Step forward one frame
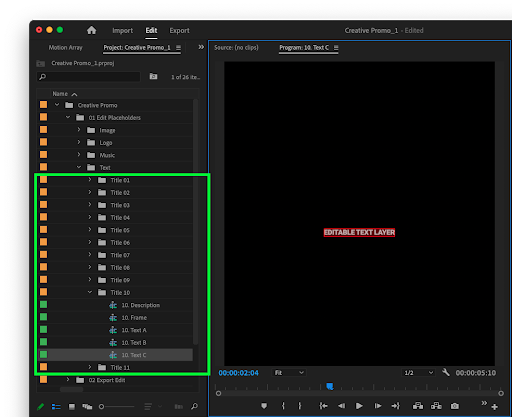The height and width of the screenshot is (417, 512). [378, 406]
